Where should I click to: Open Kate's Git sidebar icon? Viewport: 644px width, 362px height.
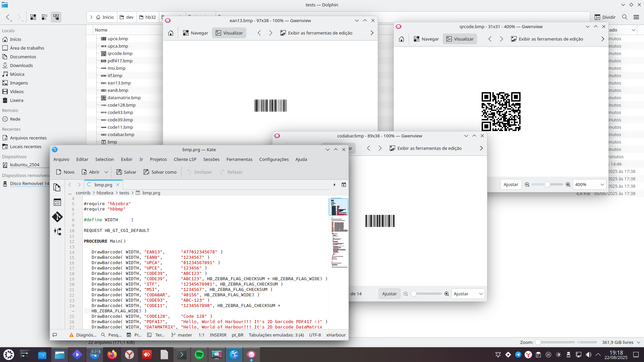(57, 217)
